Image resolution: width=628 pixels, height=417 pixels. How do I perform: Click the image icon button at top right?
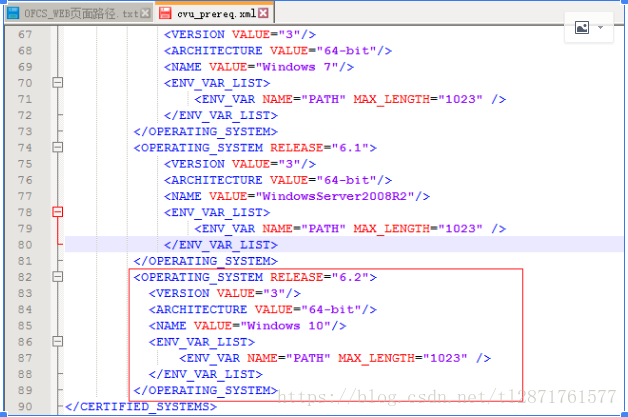click(582, 28)
